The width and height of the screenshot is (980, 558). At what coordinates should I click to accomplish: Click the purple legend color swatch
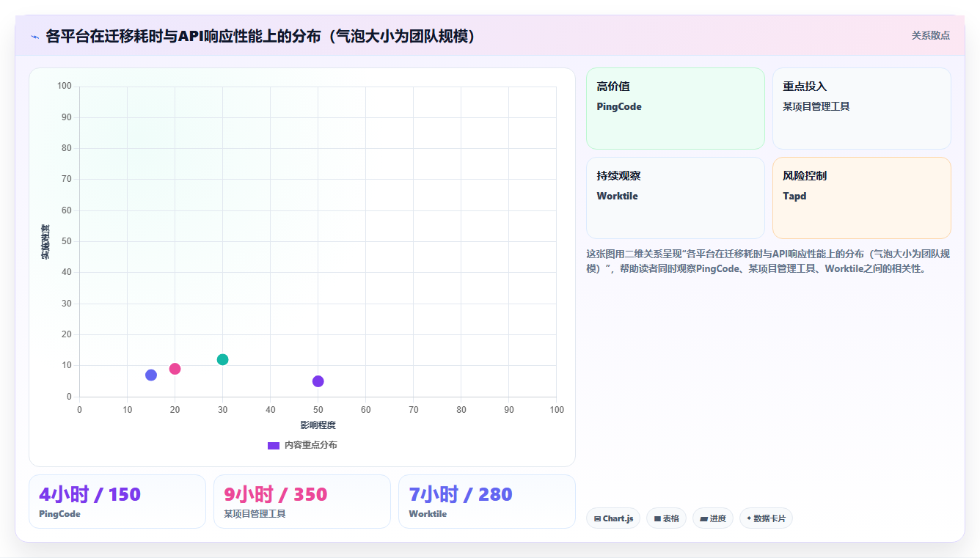[x=274, y=445]
